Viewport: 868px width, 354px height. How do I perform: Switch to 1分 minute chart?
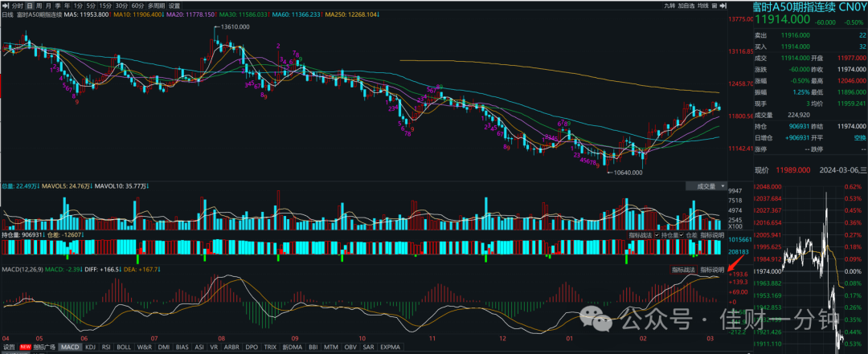click(78, 6)
